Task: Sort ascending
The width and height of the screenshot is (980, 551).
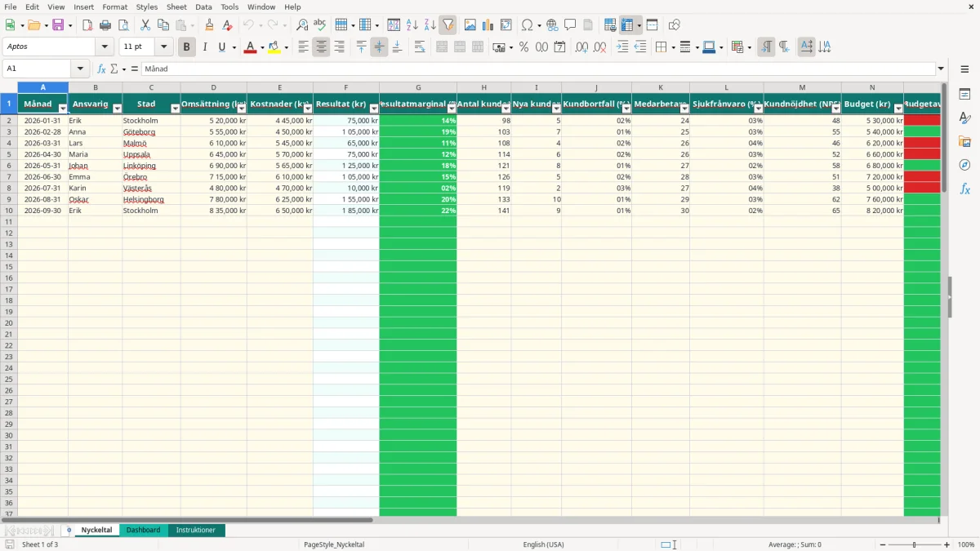Action: [x=412, y=25]
